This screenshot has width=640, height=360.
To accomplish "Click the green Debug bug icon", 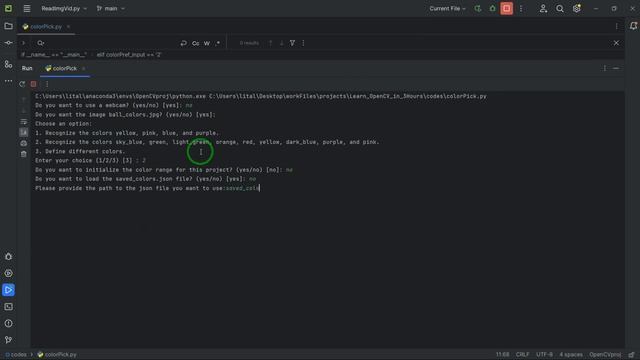I will (x=492, y=9).
